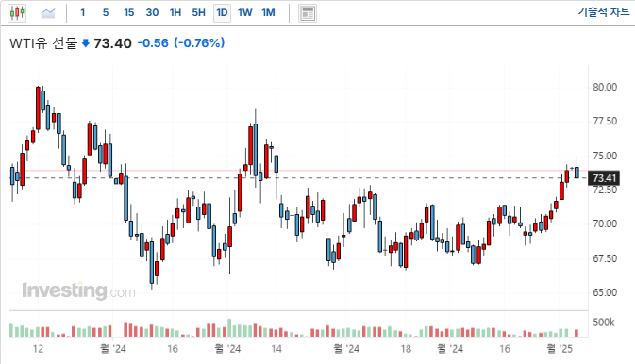Click the 73.41 current price label
The width and height of the screenshot is (635, 364).
click(604, 178)
